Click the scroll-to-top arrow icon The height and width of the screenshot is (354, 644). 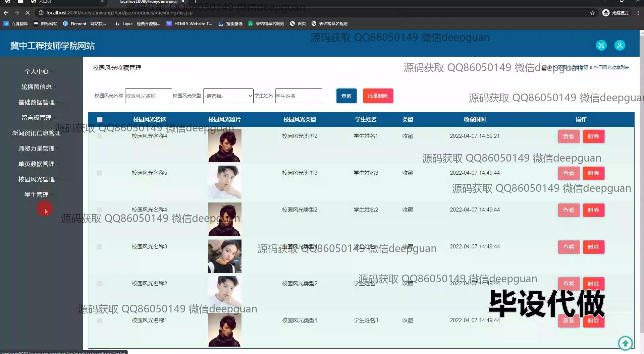click(x=625, y=343)
